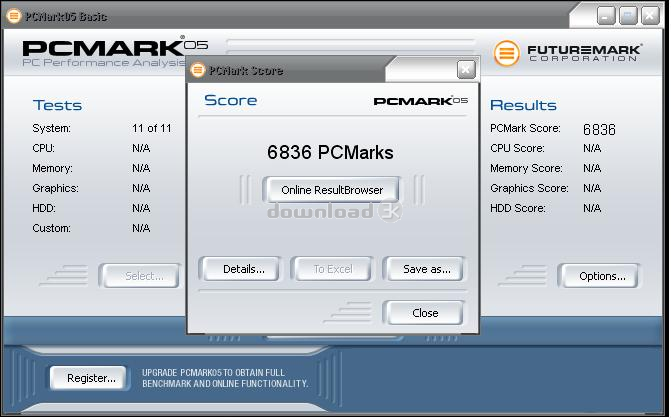Viewport: 671px width, 420px height.
Task: Click the 'Custom:' test label
Action: click(51, 228)
